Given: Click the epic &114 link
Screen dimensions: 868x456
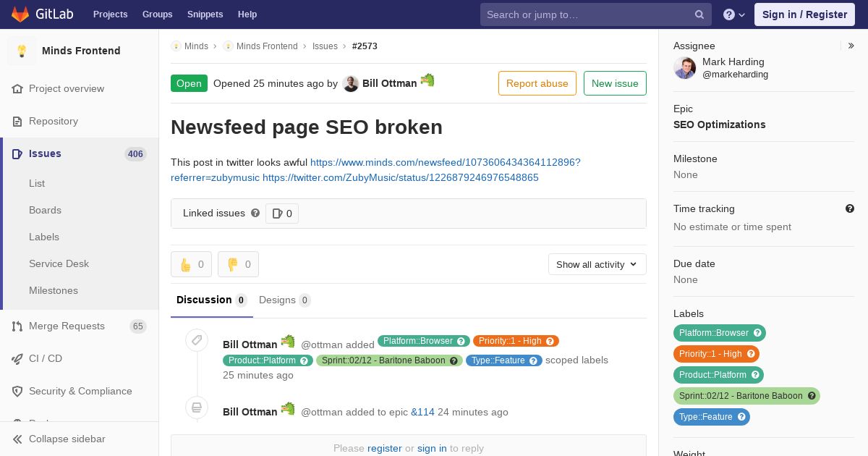Looking at the screenshot, I should (422, 412).
